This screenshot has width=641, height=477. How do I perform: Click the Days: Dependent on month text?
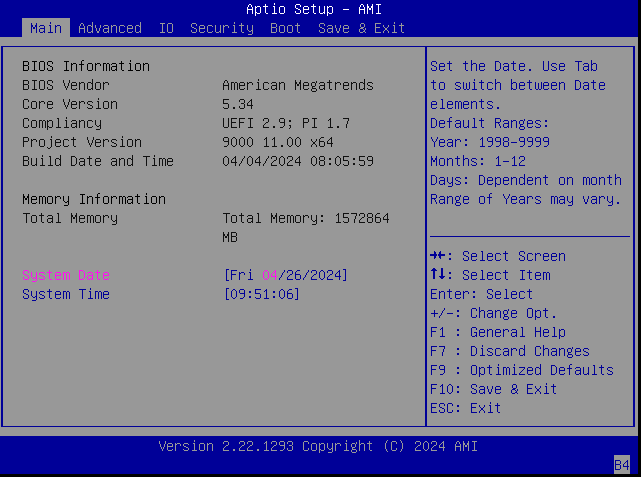click(526, 180)
